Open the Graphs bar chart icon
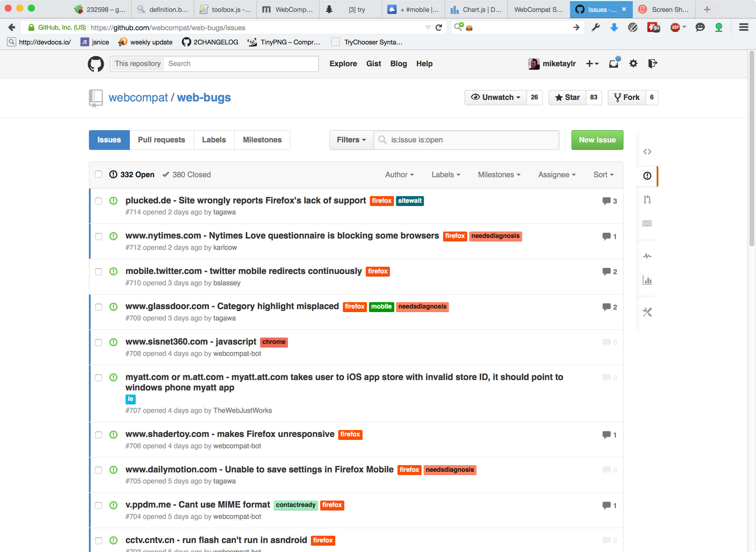The height and width of the screenshot is (552, 756). (647, 280)
